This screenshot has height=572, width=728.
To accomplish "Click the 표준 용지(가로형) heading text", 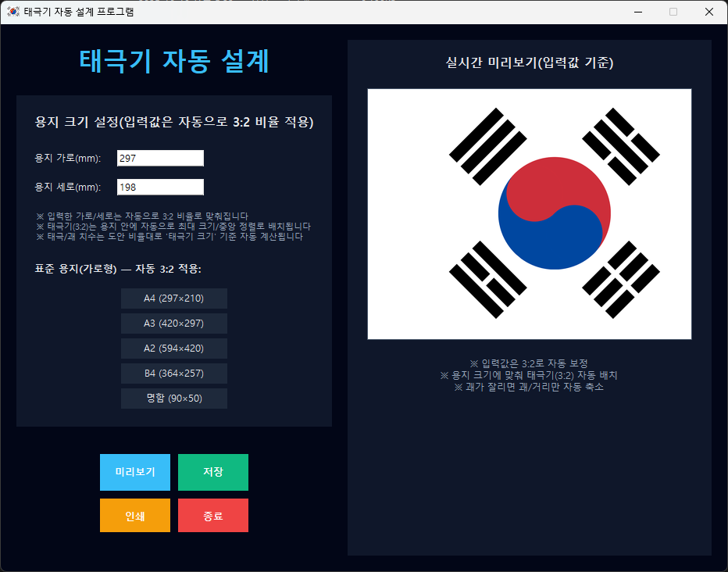I will coord(118,269).
